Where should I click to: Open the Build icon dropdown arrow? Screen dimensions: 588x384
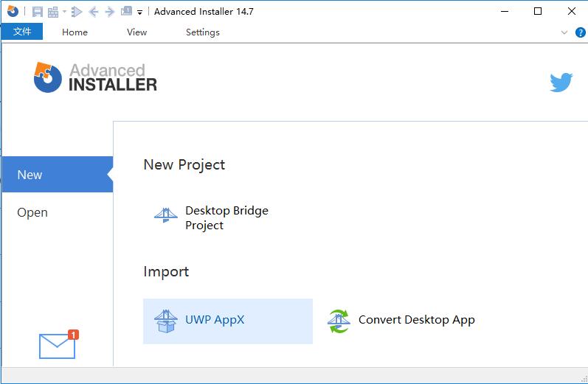pos(64,12)
